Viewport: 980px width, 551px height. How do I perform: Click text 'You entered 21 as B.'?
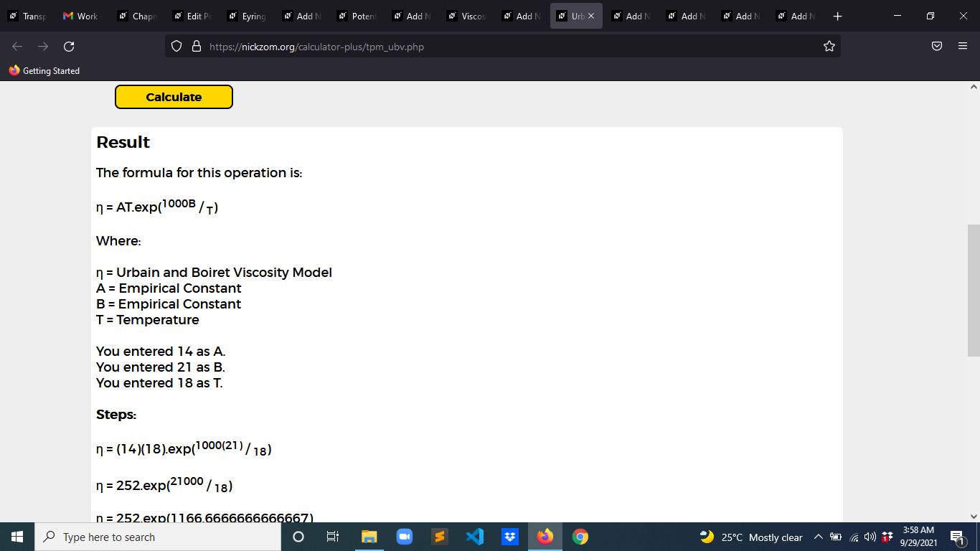click(161, 367)
